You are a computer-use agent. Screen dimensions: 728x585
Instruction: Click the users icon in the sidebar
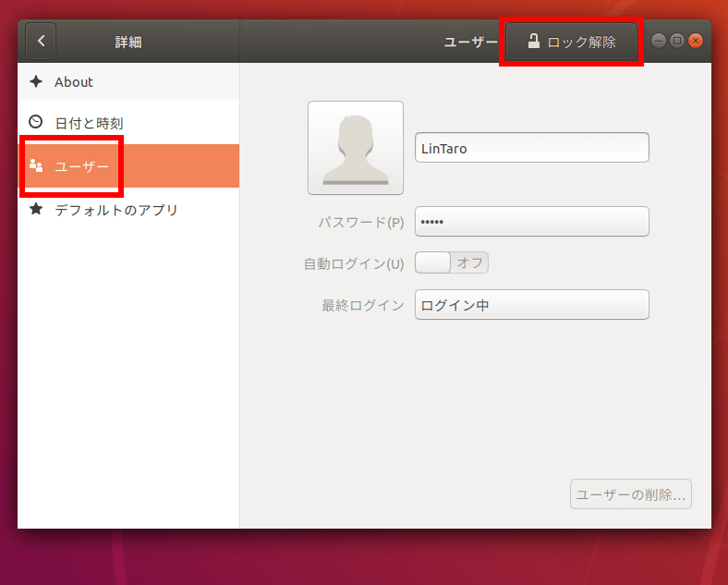point(36,165)
